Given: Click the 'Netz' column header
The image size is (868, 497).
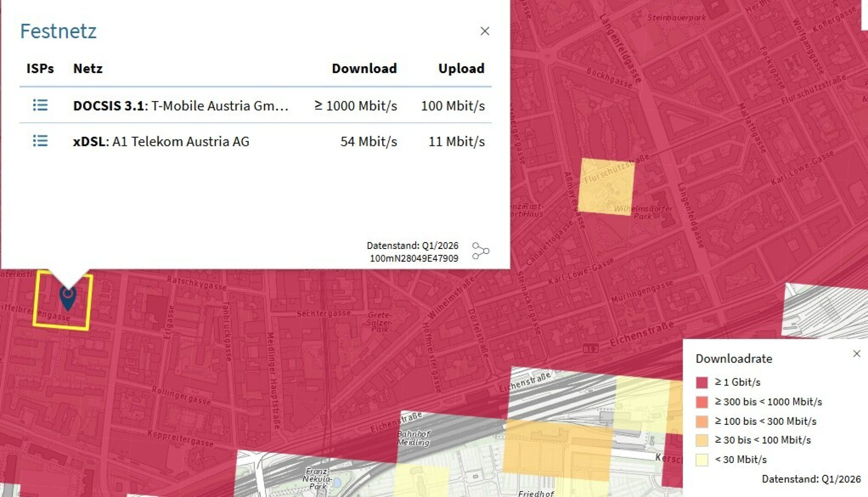Looking at the screenshot, I should [88, 69].
